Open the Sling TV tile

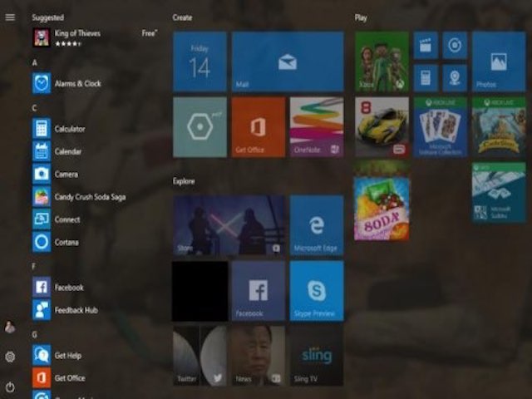coord(317,356)
